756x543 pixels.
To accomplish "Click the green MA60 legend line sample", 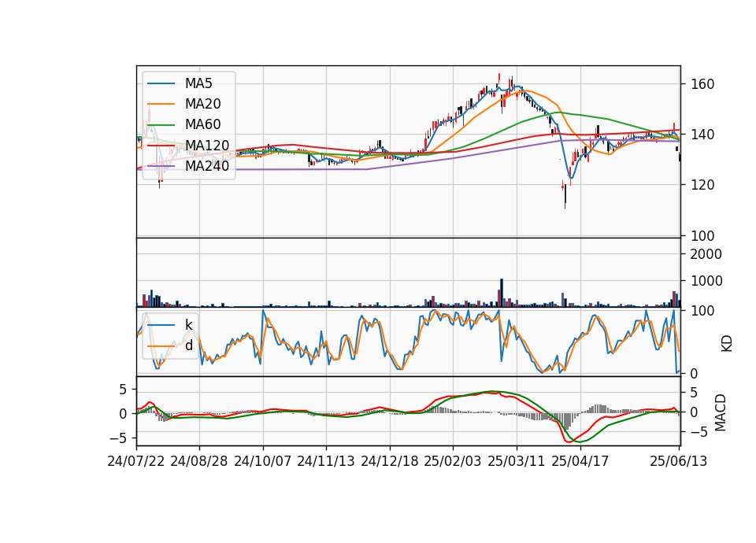I will [x=161, y=125].
